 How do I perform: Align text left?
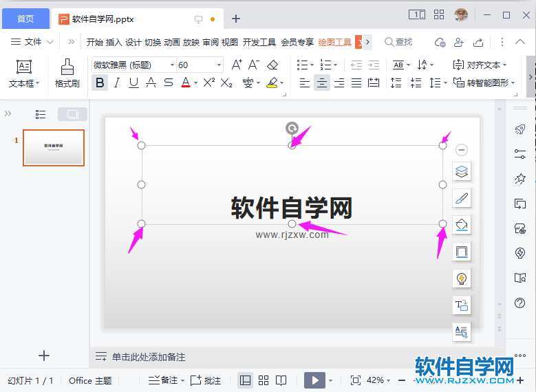(304, 83)
